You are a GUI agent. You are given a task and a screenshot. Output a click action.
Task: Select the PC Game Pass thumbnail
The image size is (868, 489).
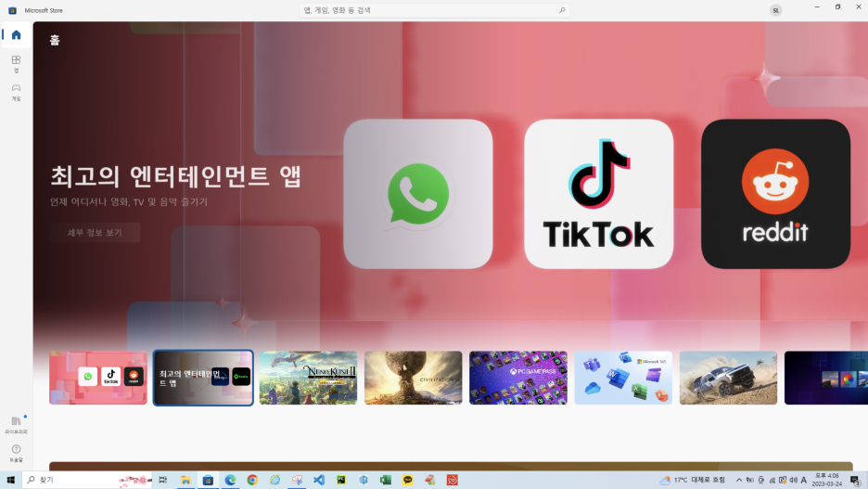518,378
